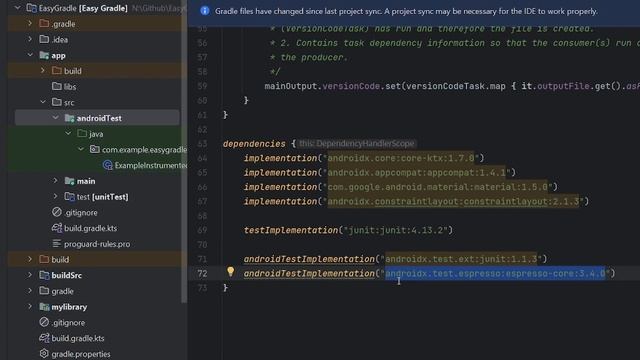Expand the gradle folder
The height and width of the screenshot is (360, 640).
30,291
